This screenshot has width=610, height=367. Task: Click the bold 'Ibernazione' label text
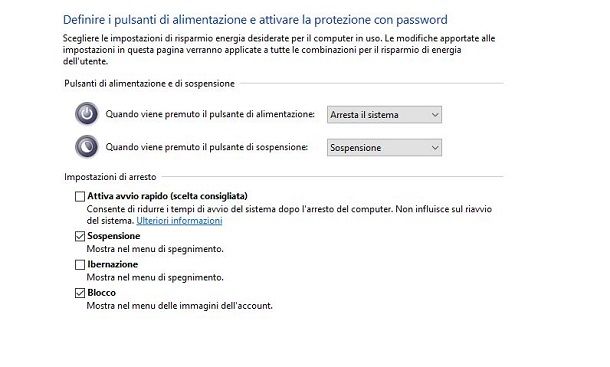pyautogui.click(x=112, y=264)
